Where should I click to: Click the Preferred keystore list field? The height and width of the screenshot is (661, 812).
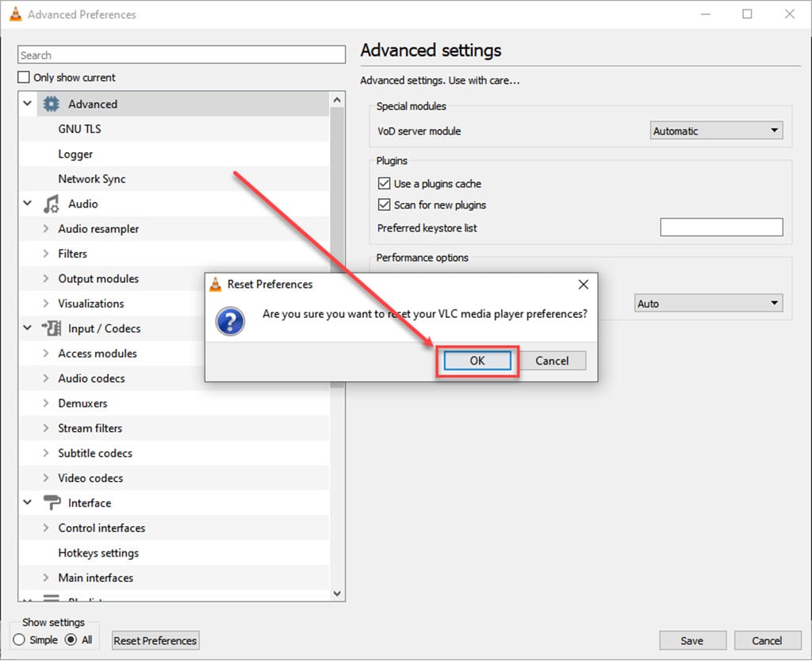(x=722, y=227)
